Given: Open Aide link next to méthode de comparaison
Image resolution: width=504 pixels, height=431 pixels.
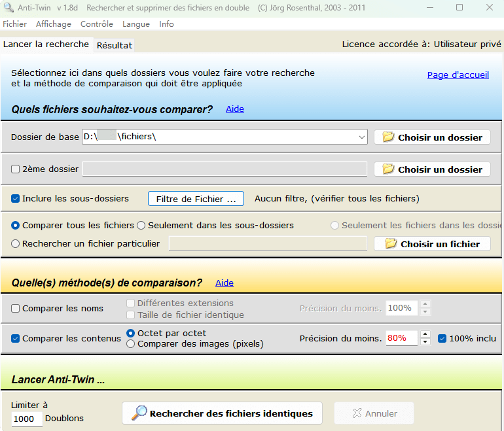Looking at the screenshot, I should point(225,283).
